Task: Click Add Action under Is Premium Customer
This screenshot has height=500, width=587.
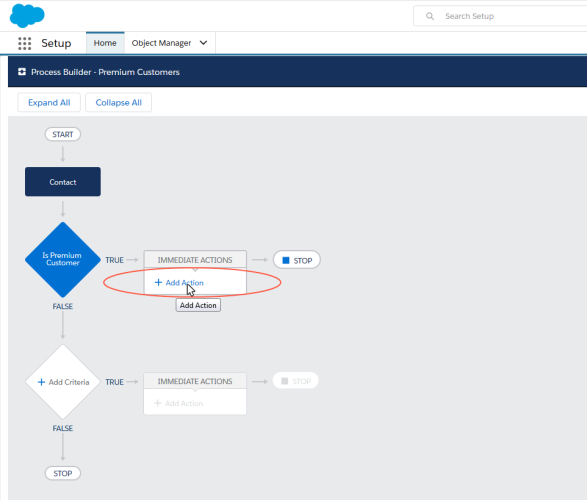Action: 179,283
